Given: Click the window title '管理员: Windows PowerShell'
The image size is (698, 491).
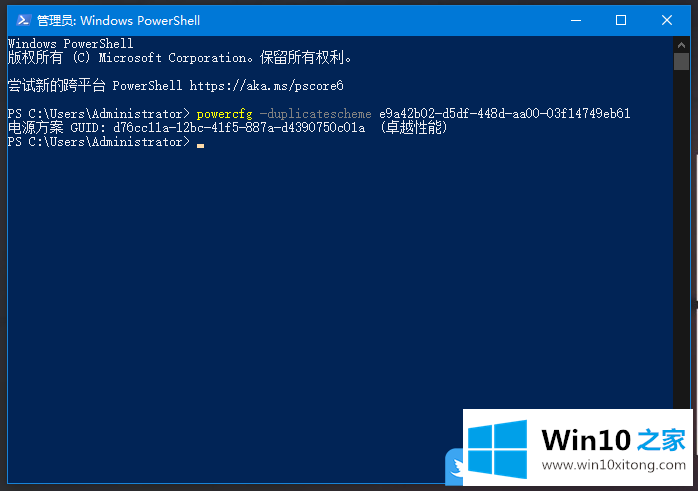Looking at the screenshot, I should [118, 20].
